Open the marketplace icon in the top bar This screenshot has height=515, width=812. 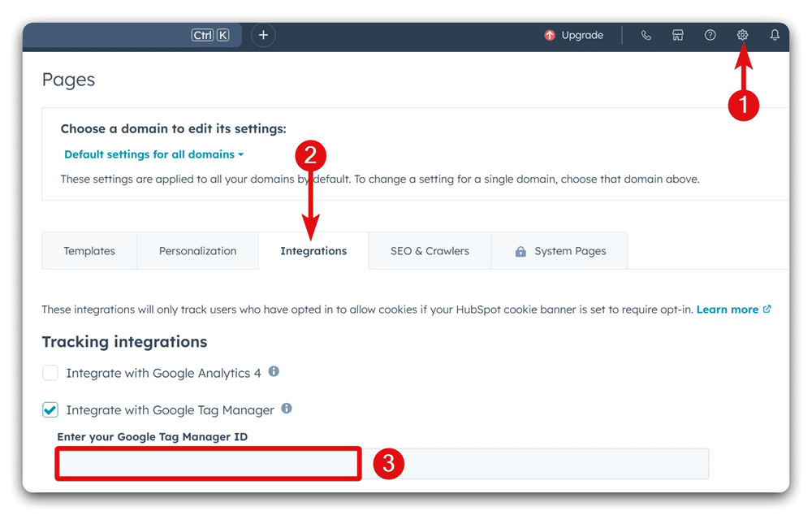coord(678,35)
